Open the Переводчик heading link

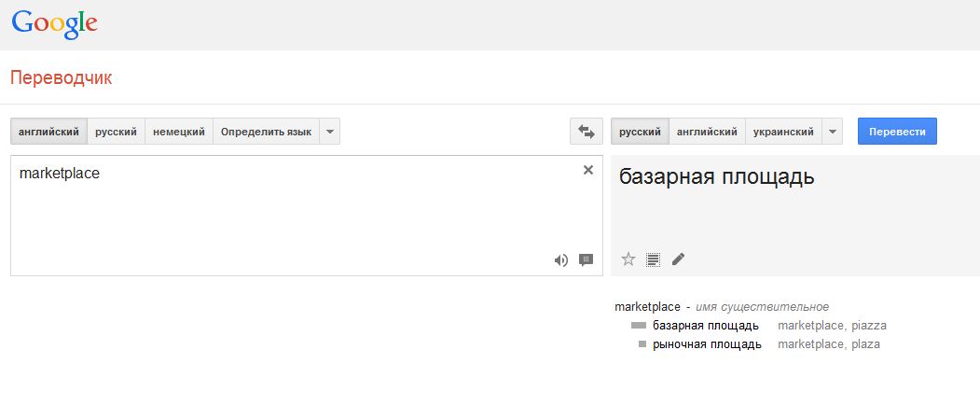tap(62, 77)
